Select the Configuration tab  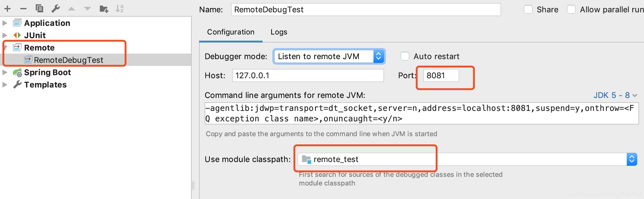click(x=231, y=32)
